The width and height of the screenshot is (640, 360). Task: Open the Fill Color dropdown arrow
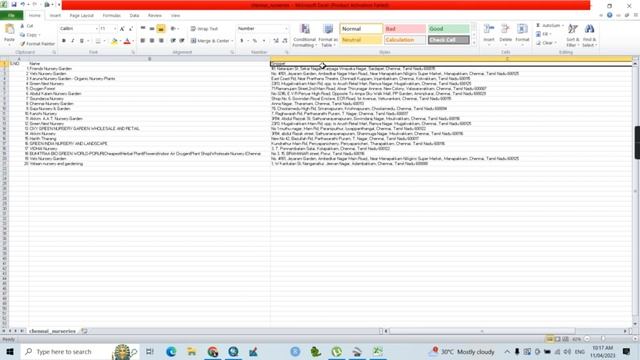point(120,41)
